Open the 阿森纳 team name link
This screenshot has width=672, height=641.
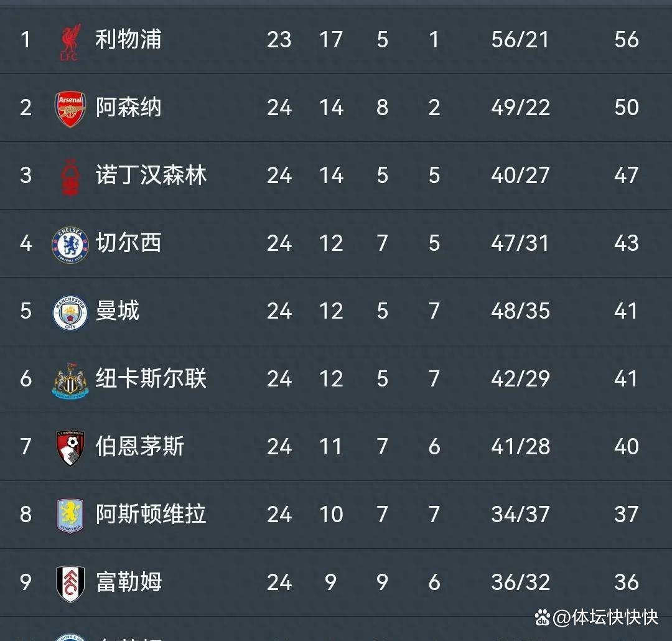[x=128, y=108]
